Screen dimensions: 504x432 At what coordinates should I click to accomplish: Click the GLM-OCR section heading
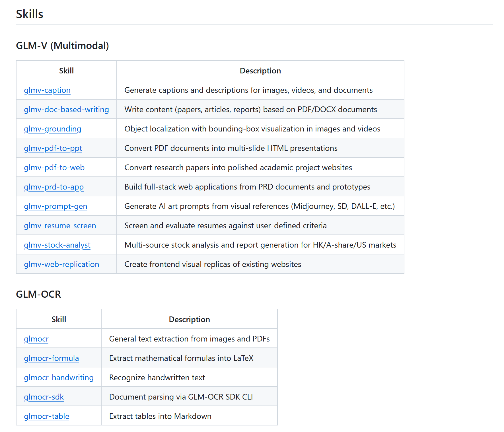click(x=38, y=294)
